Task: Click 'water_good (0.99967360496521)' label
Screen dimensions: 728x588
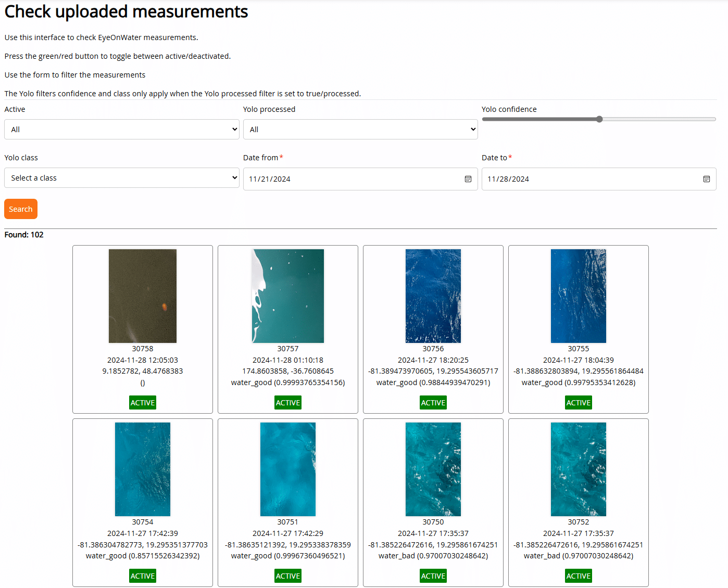Action: (x=288, y=556)
